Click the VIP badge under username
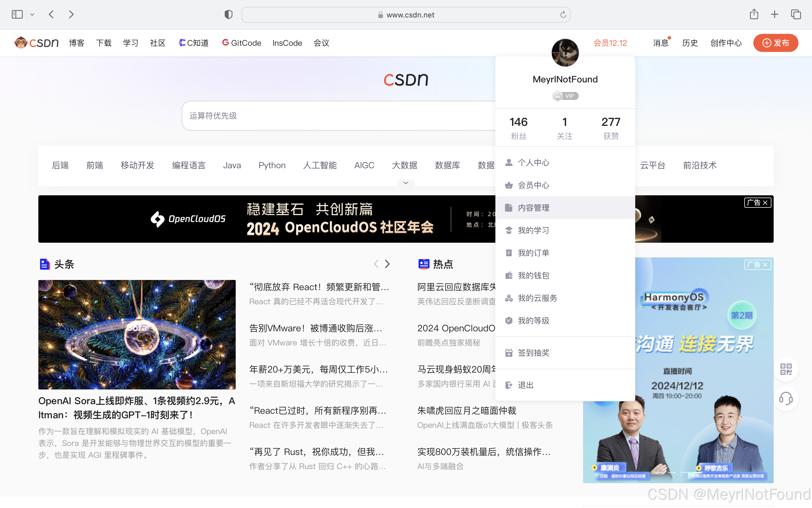This screenshot has width=812, height=508. [x=565, y=96]
